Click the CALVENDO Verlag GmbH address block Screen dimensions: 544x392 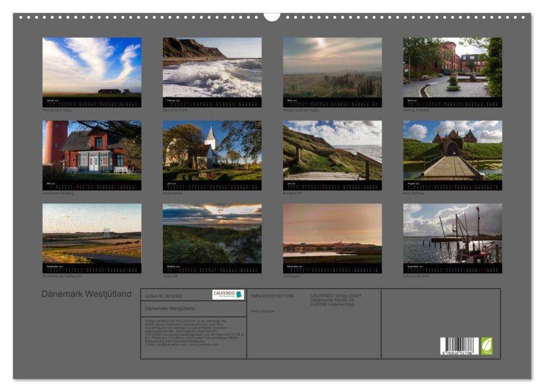[x=333, y=298]
